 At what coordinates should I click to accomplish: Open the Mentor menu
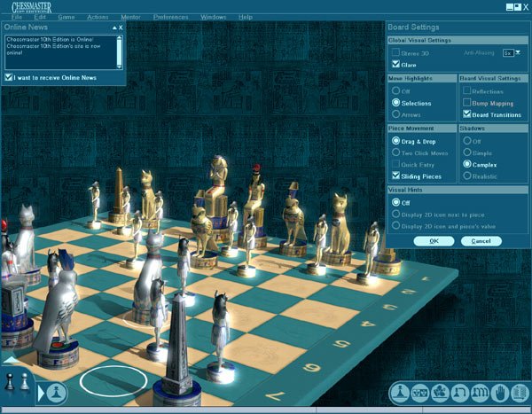click(x=130, y=17)
